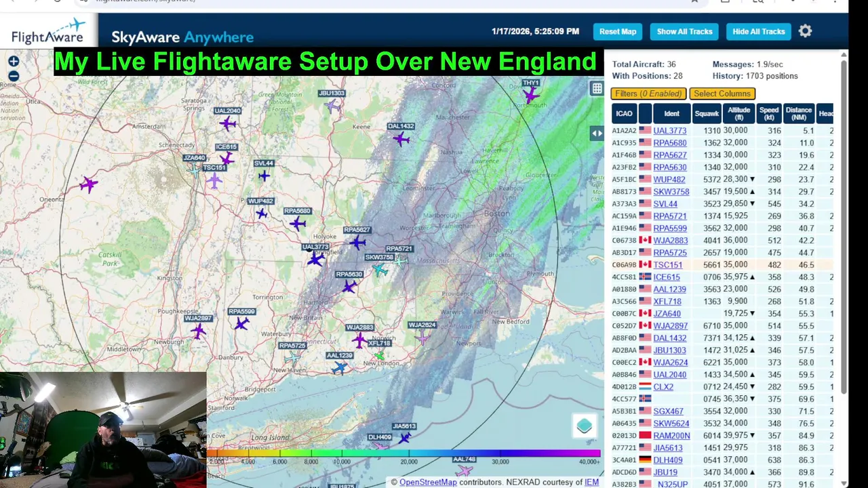
Task: Click the altitude color legend bar
Action: tap(404, 453)
